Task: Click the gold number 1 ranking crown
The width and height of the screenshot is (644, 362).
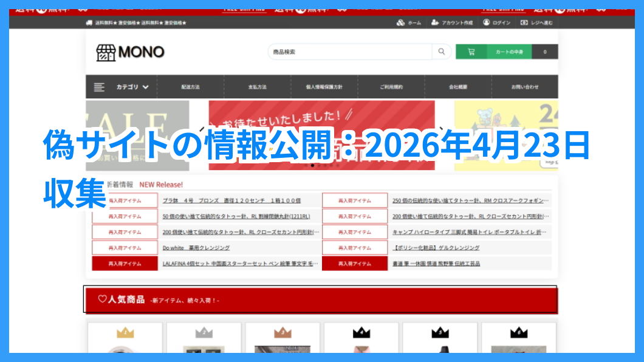Action: pyautogui.click(x=125, y=332)
